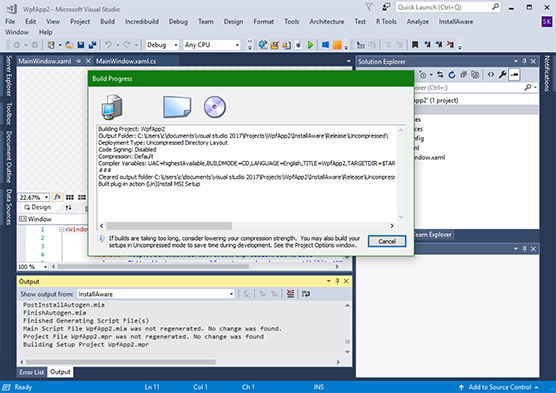Click the Design view button

click(38, 207)
